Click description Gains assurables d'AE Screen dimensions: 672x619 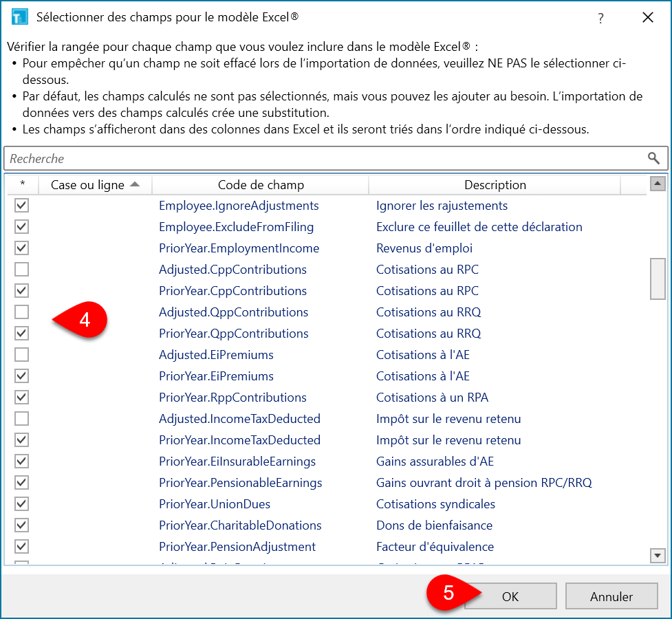[435, 461]
